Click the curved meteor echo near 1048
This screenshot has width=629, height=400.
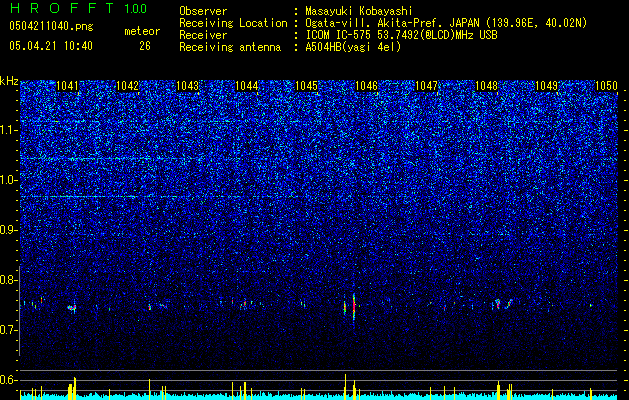click(x=509, y=303)
